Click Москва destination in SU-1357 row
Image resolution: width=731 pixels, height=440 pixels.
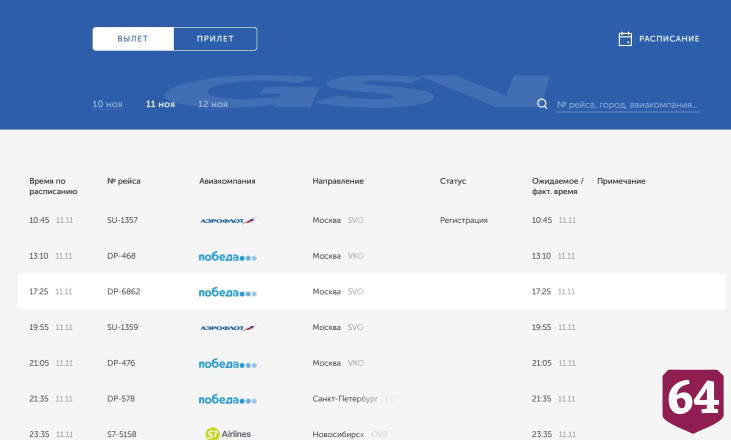point(326,220)
